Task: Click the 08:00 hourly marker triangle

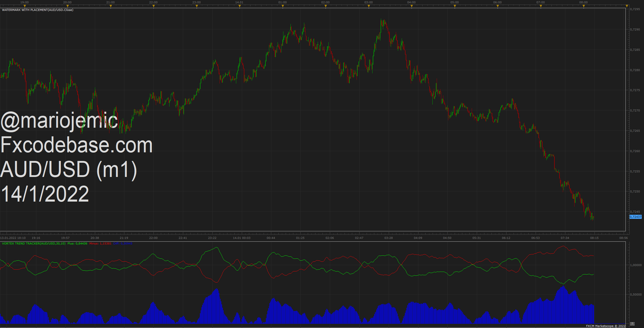Action: [x=584, y=6]
